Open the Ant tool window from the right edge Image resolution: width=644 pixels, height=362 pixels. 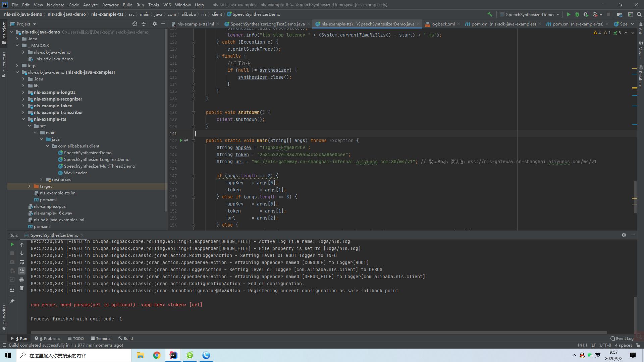640,28
